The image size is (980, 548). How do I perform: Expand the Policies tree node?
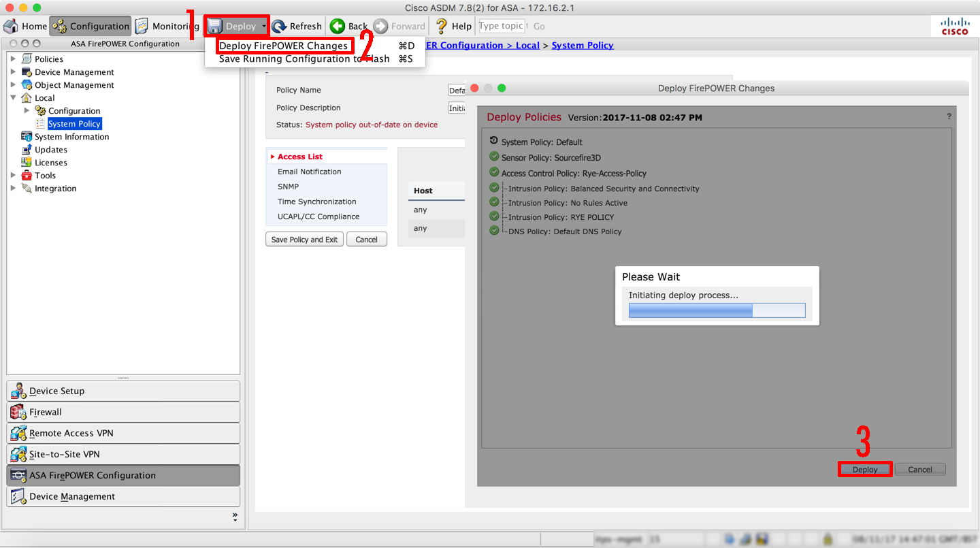[x=13, y=59]
